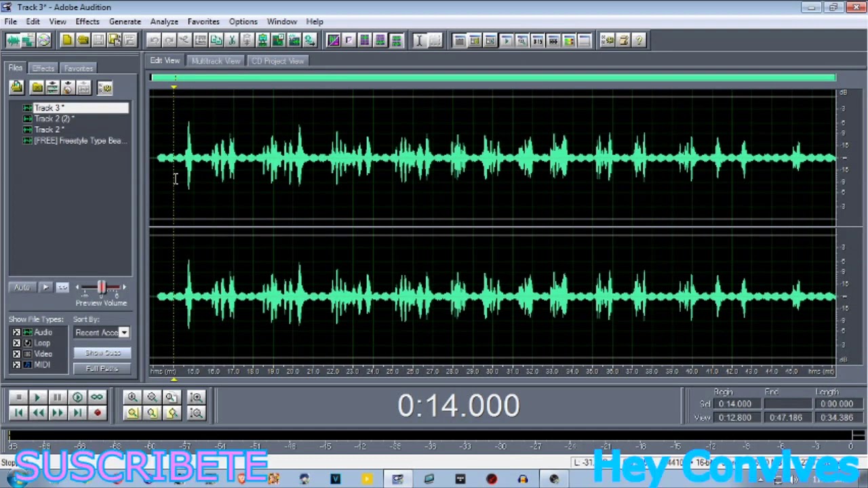Click the Fast Forward transport button

pos(58,413)
